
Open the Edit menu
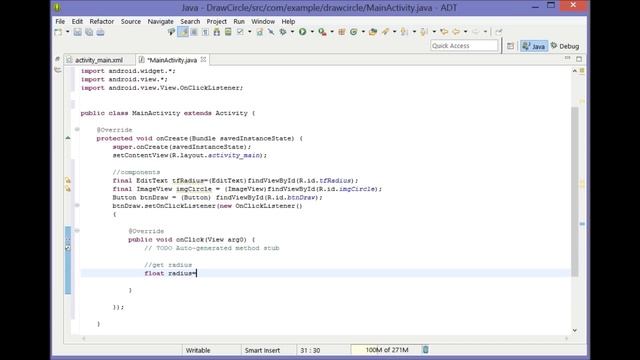[77, 21]
